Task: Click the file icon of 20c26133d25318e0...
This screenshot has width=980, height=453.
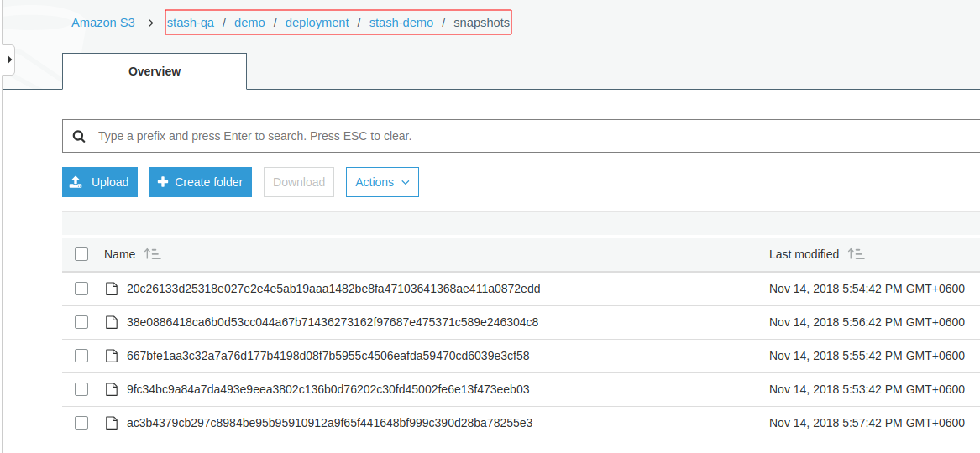Action: tap(111, 289)
